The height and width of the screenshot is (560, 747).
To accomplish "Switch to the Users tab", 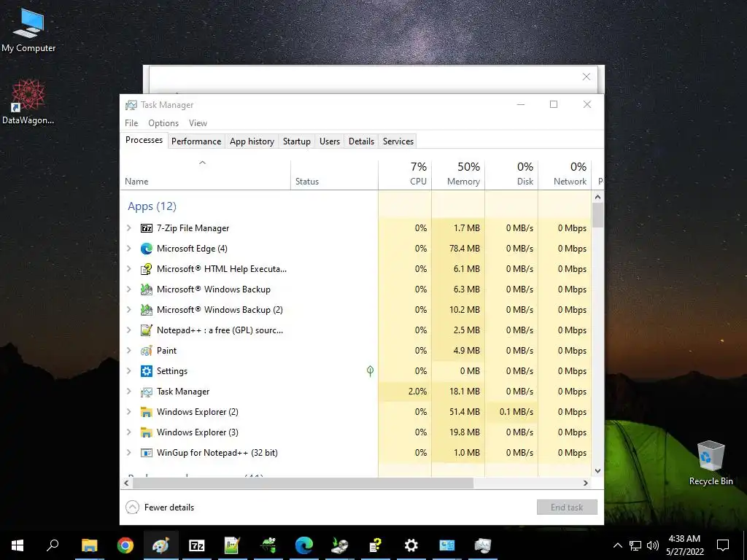I will 330,141.
